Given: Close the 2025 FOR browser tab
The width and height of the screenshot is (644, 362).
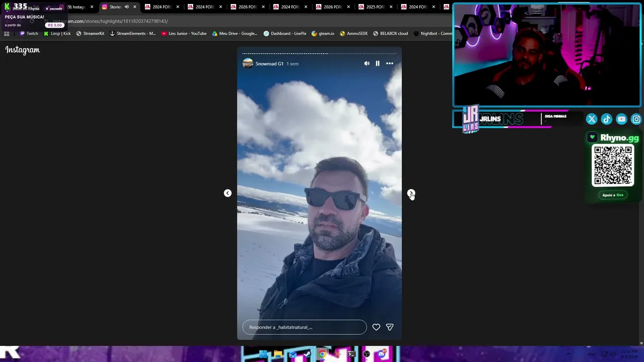Looking at the screenshot, I should (391, 7).
